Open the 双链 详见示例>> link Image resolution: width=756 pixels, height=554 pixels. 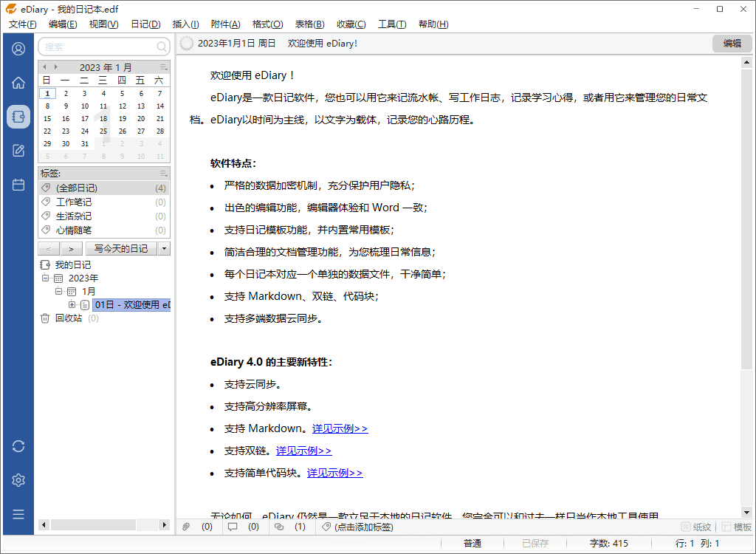[x=303, y=451]
